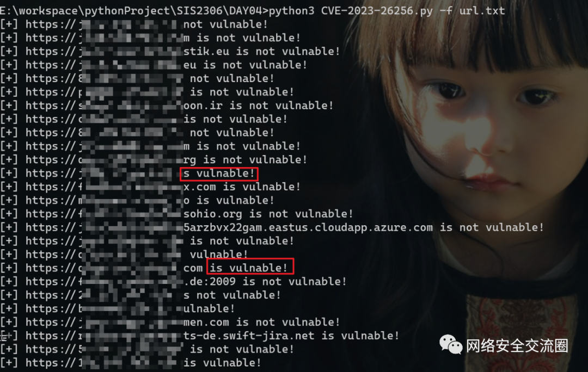This screenshot has height=372, width=588.
Task: Click the swift-jira.net vulnable result
Action: 291,336
